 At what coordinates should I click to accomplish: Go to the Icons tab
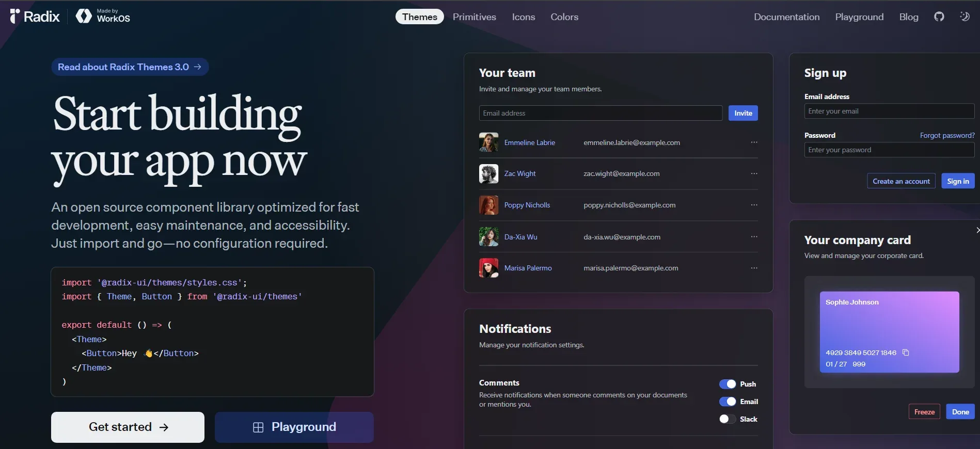(x=524, y=17)
